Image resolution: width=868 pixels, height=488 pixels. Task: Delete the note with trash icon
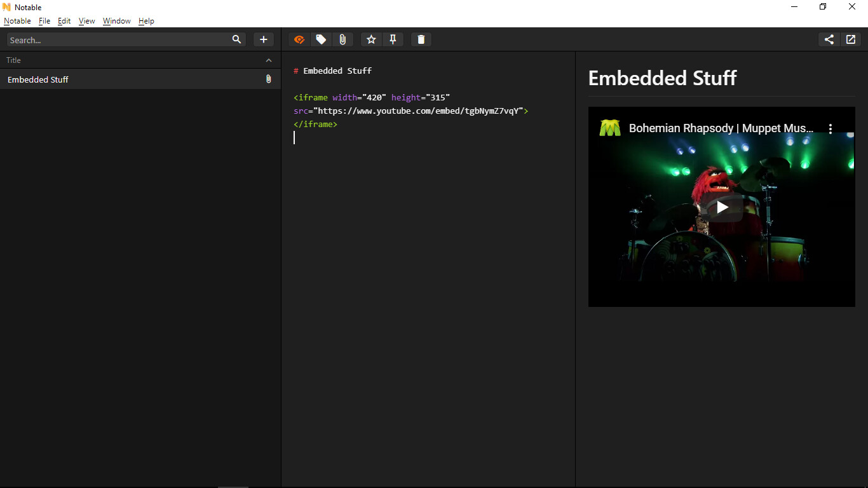click(421, 39)
